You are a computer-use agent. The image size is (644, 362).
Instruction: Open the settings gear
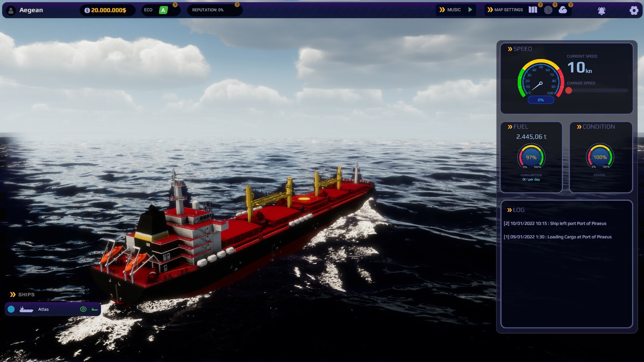point(634,10)
